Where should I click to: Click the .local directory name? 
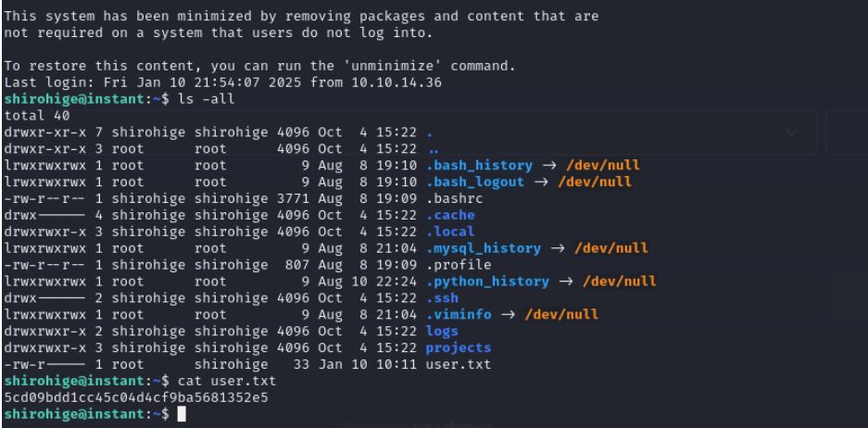coord(450,232)
